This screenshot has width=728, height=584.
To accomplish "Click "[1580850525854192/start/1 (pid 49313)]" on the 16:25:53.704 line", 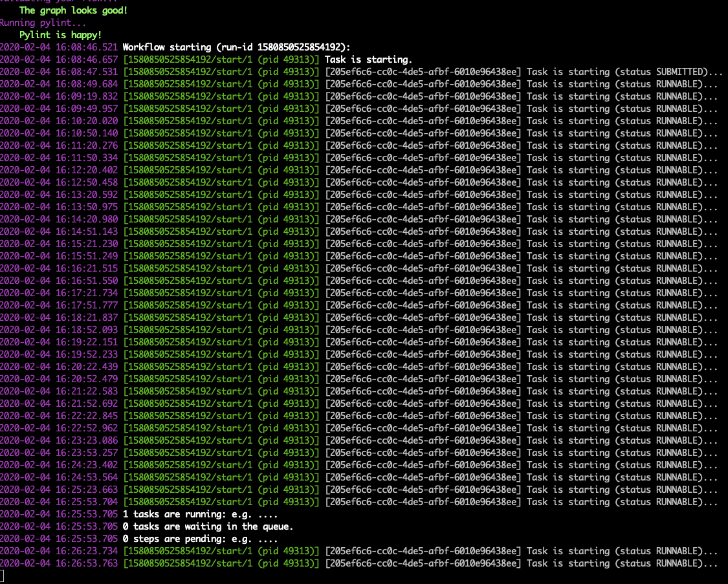I will coord(221,502).
